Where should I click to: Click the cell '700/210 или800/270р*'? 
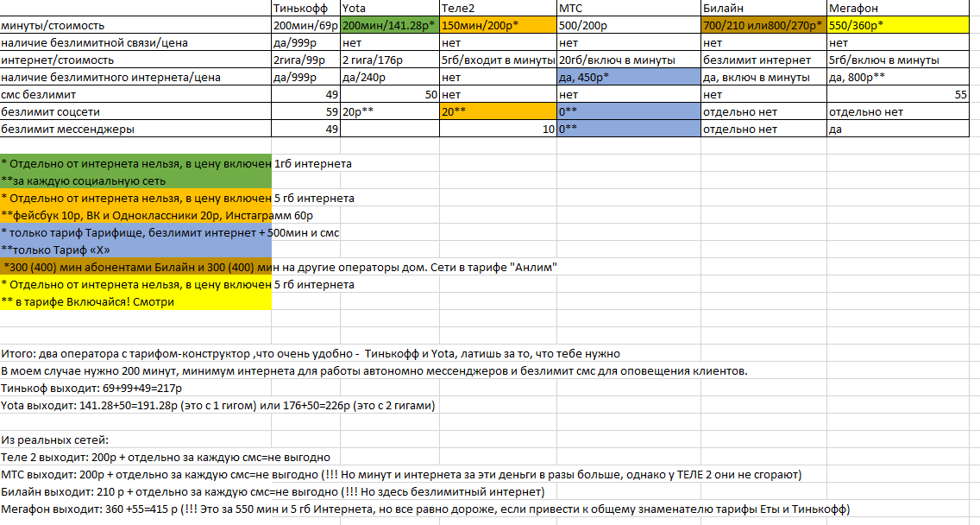tap(763, 26)
